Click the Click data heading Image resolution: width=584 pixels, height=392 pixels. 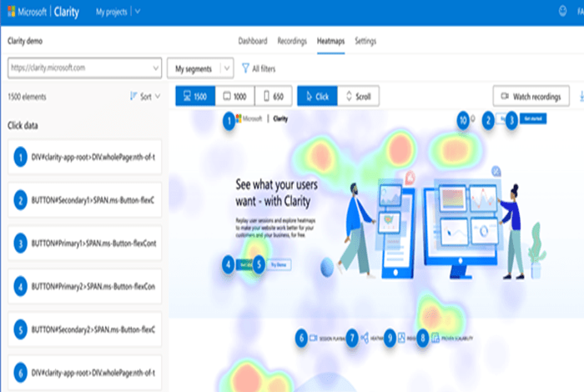23,125
